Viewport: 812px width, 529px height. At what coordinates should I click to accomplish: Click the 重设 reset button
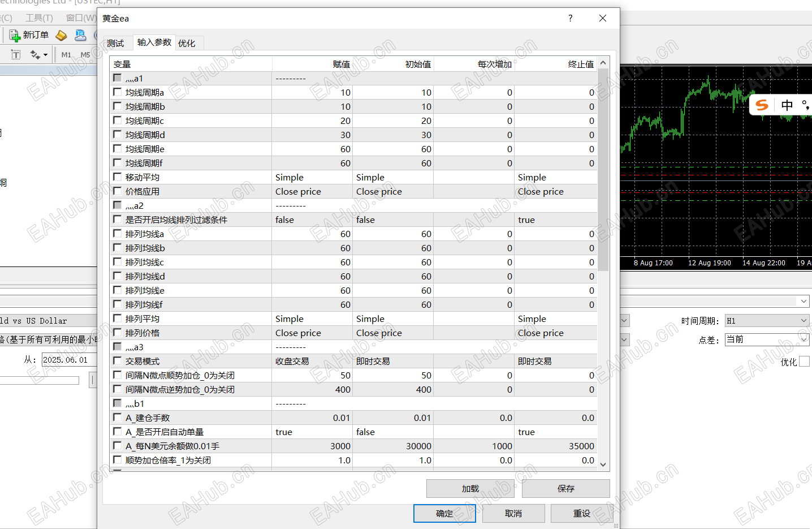pyautogui.click(x=582, y=513)
